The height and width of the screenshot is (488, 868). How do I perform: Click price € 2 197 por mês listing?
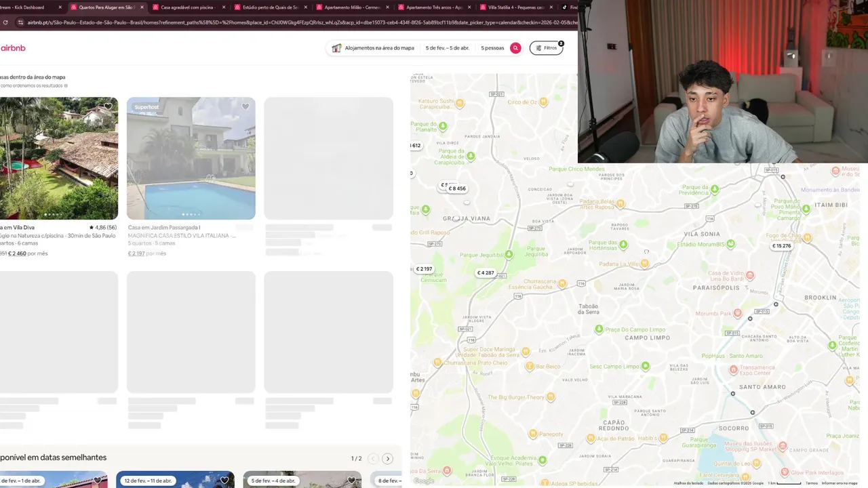coord(147,253)
